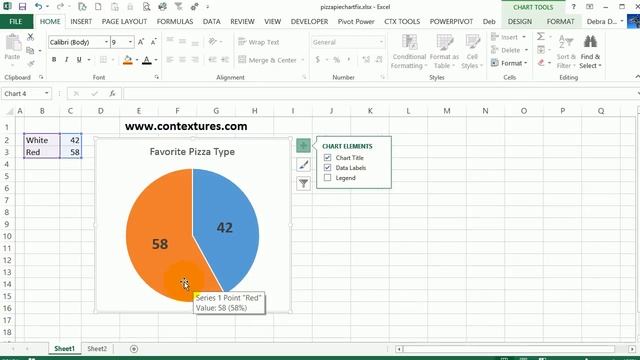This screenshot has height=360, width=640.
Task: Select cell with value 58 in column C
Action: pyautogui.click(x=71, y=152)
